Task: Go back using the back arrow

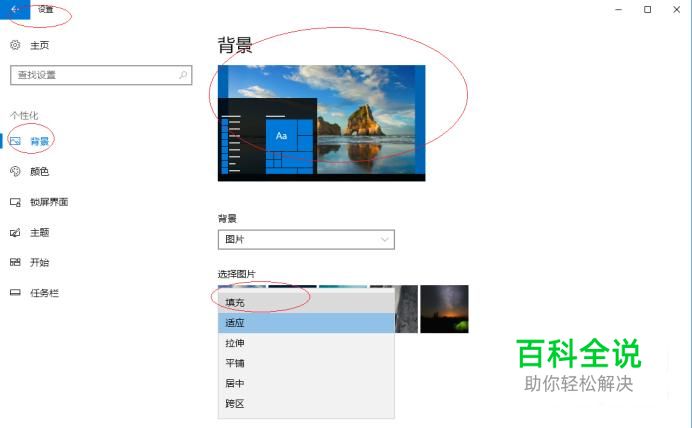Action: 15,9
